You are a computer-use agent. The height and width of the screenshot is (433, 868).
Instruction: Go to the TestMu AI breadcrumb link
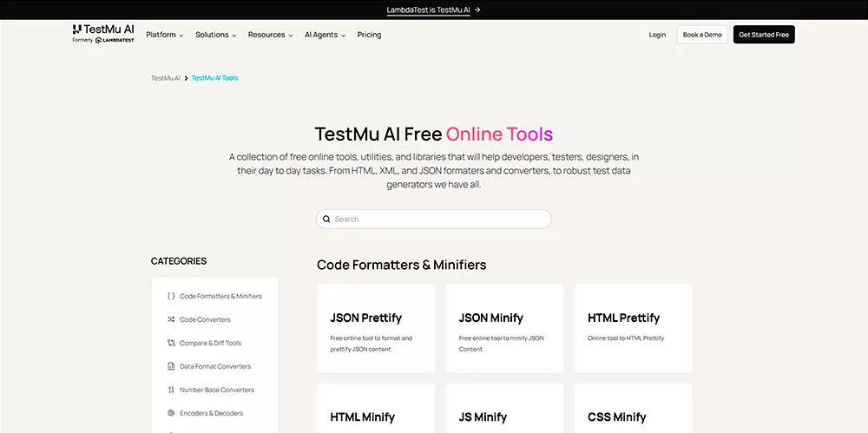pyautogui.click(x=166, y=78)
